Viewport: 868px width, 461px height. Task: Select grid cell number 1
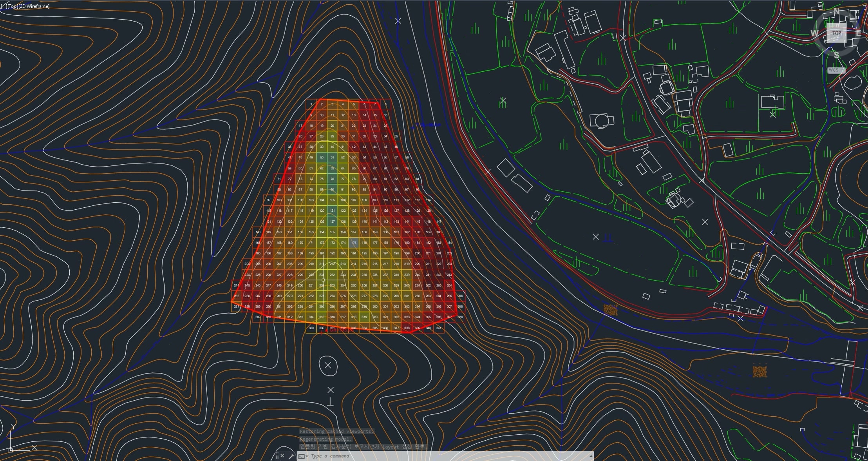tap(311, 104)
